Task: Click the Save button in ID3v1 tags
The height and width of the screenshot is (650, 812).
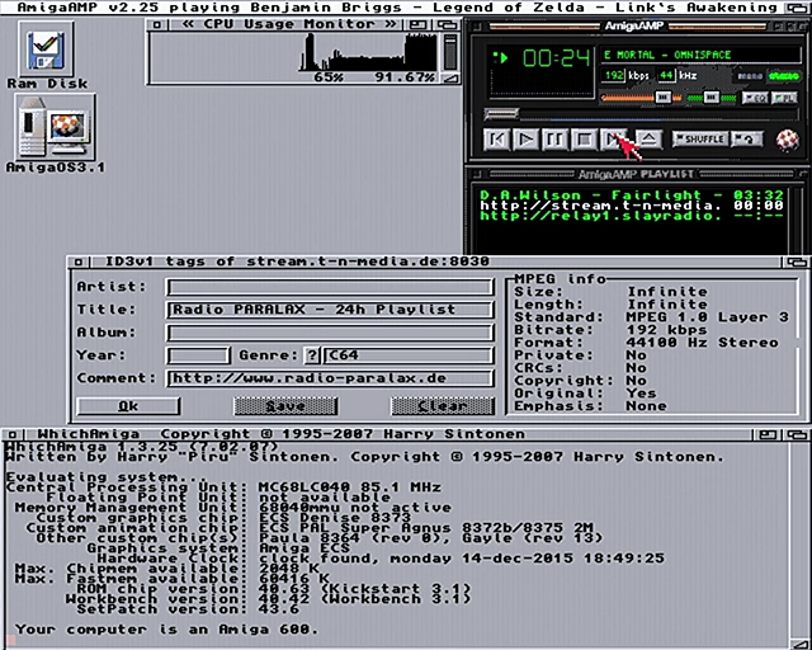Action: (286, 406)
